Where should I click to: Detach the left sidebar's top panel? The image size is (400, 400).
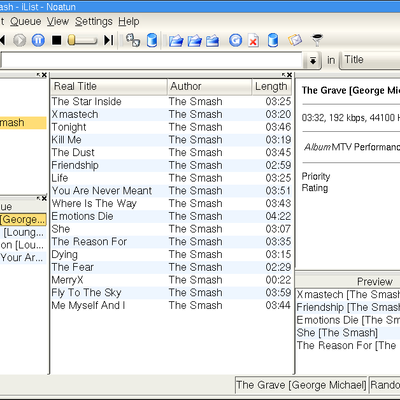[39, 75]
